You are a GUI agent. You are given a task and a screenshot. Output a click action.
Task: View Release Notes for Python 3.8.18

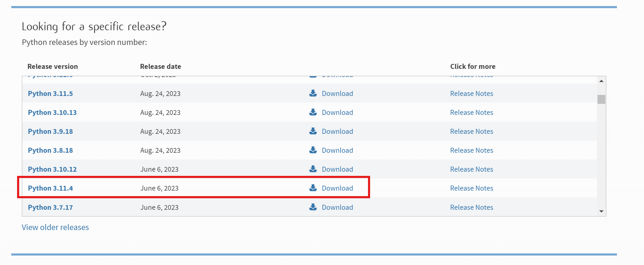[472, 150]
